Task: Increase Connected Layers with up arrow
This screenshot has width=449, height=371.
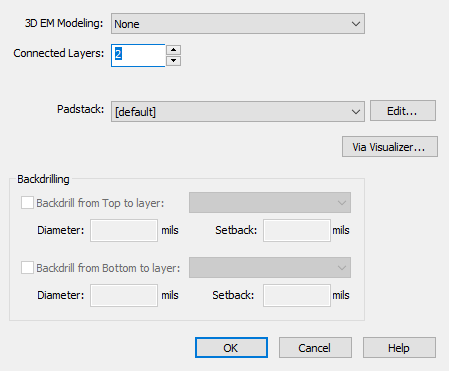Action: pos(173,50)
